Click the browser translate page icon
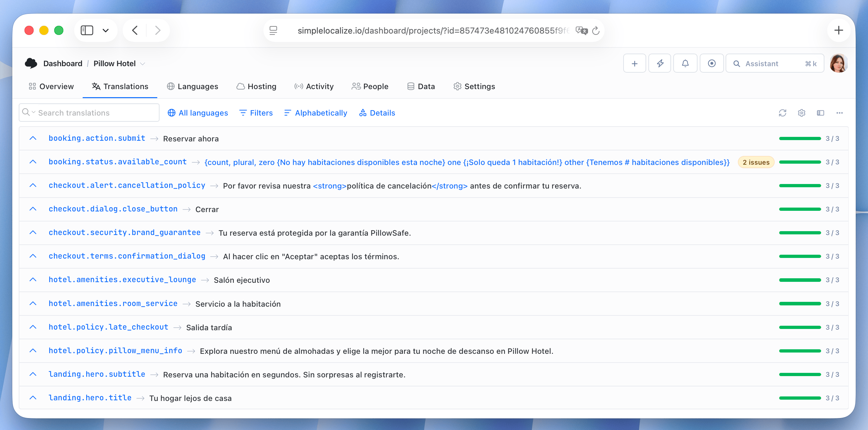This screenshot has height=430, width=868. coord(582,31)
